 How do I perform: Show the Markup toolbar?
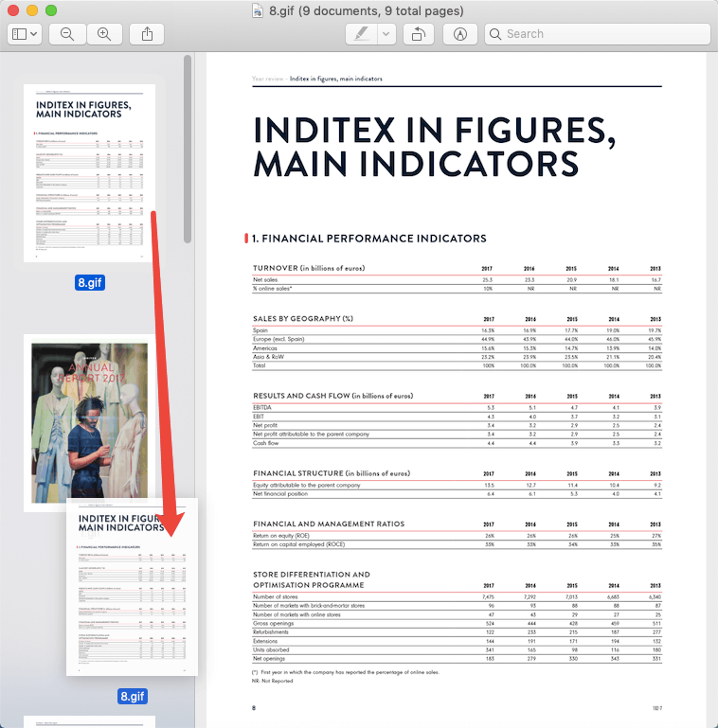pos(460,34)
